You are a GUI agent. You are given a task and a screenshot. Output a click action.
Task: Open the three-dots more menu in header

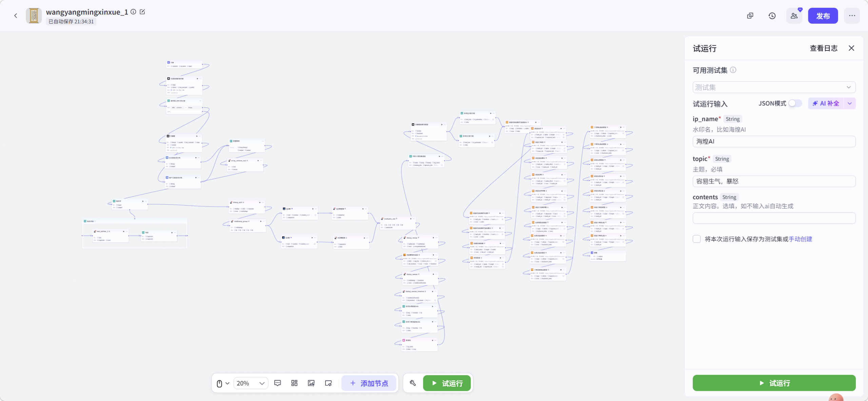coord(852,16)
